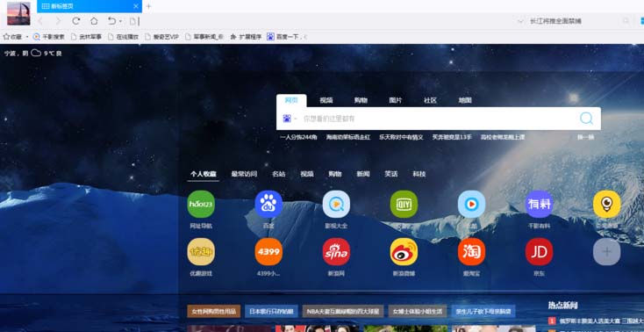Open the 一人分饰244角 trending link
644x332 pixels.
click(298, 137)
